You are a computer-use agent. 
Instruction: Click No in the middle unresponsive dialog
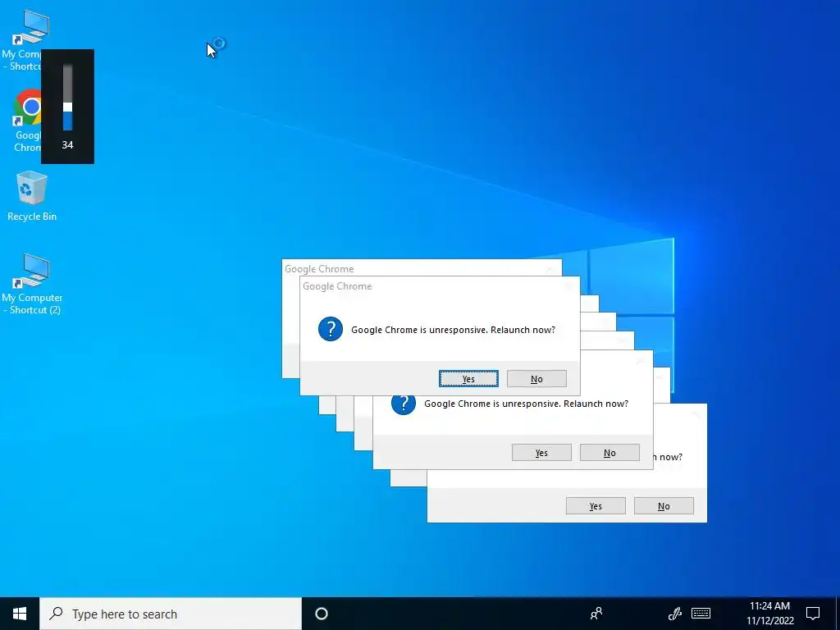pos(609,453)
